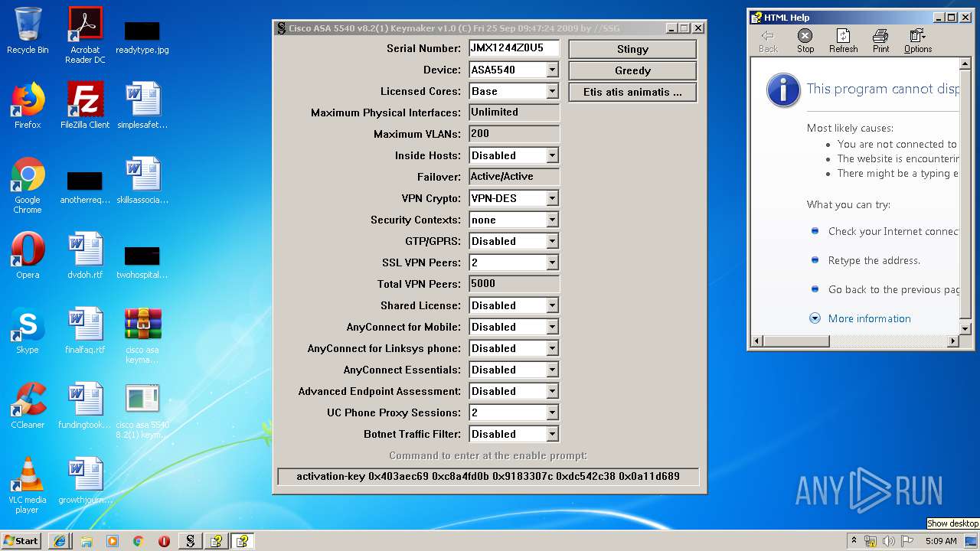The width and height of the screenshot is (980, 551).
Task: Expand AnyConnect for Linksys phone dropdown
Action: pos(553,348)
